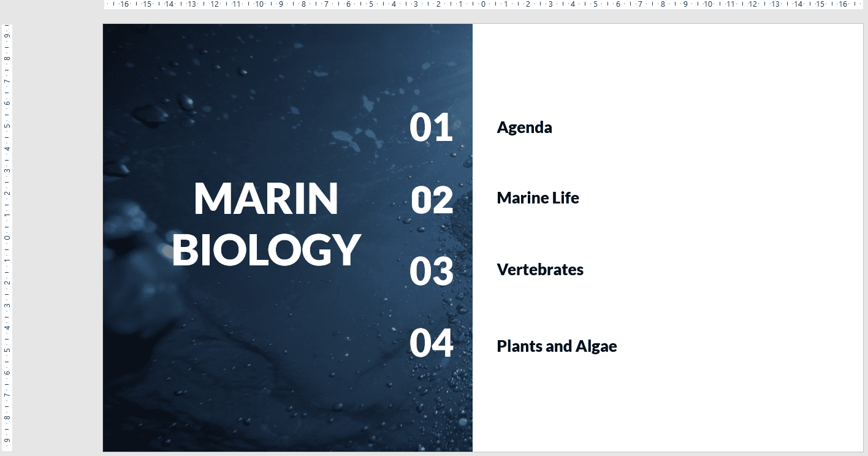Select the Plants and Algae text
The width and height of the screenshot is (868, 456).
[x=557, y=346]
